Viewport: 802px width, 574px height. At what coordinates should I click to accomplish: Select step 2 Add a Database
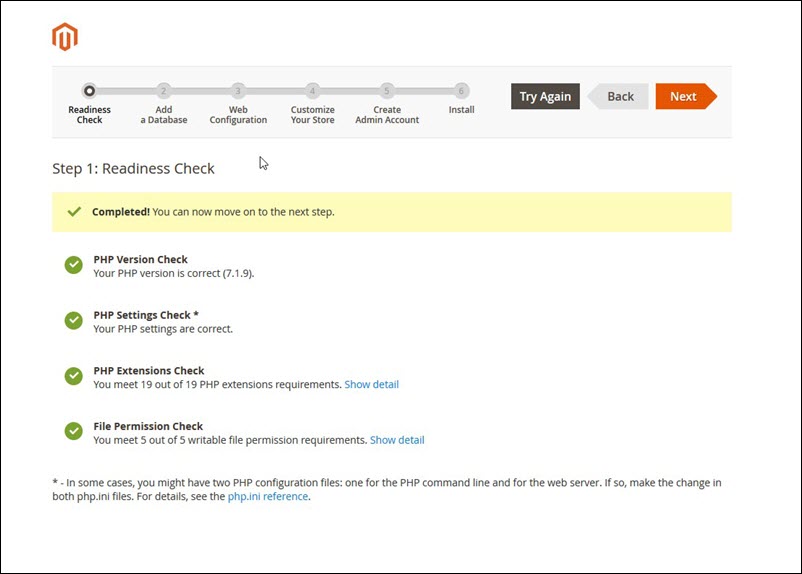click(x=164, y=91)
